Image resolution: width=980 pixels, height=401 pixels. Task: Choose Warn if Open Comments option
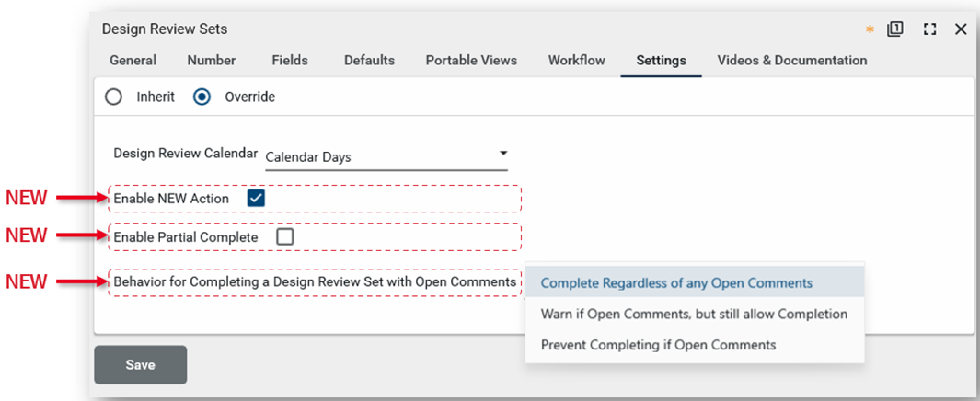(694, 314)
